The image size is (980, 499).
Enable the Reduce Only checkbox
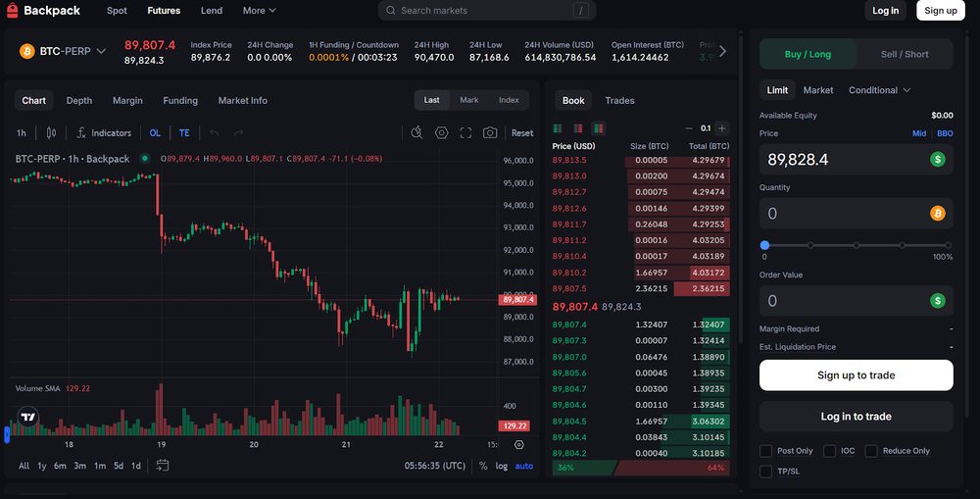coord(871,451)
